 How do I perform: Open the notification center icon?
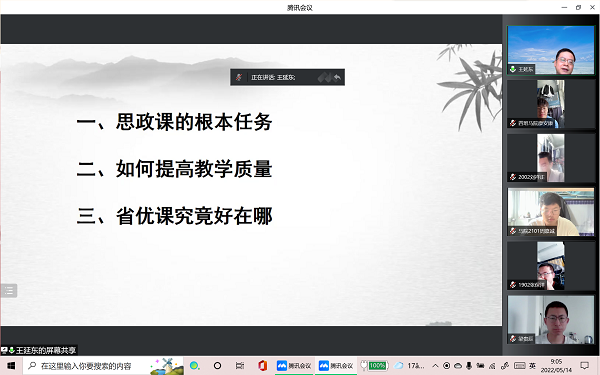tap(585, 366)
